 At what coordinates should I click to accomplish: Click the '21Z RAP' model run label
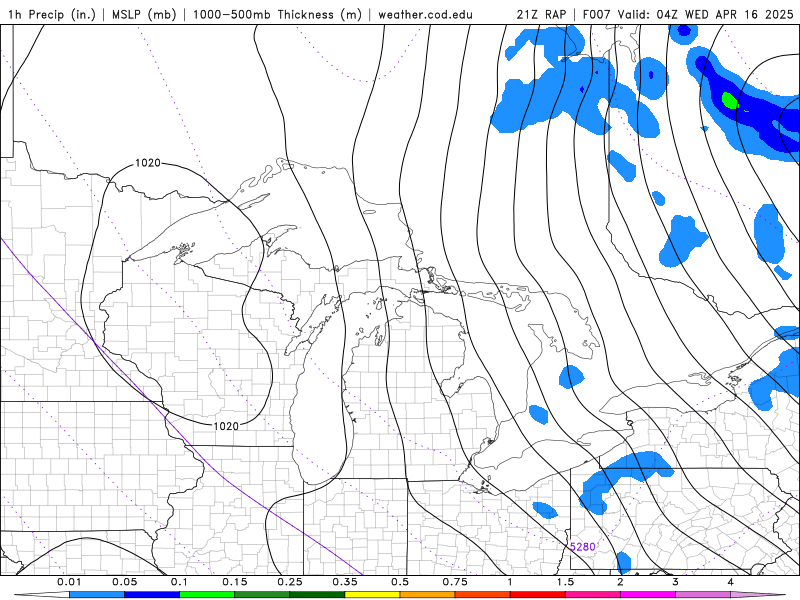point(541,14)
